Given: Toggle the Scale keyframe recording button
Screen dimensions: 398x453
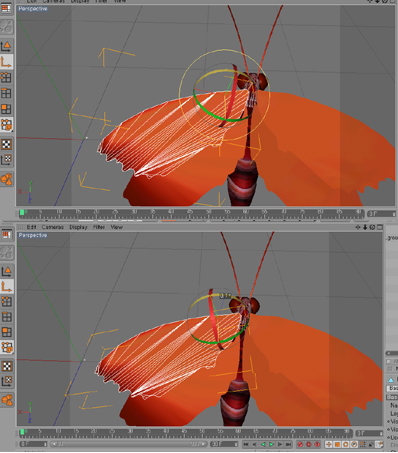Looking at the screenshot, I should (337, 444).
